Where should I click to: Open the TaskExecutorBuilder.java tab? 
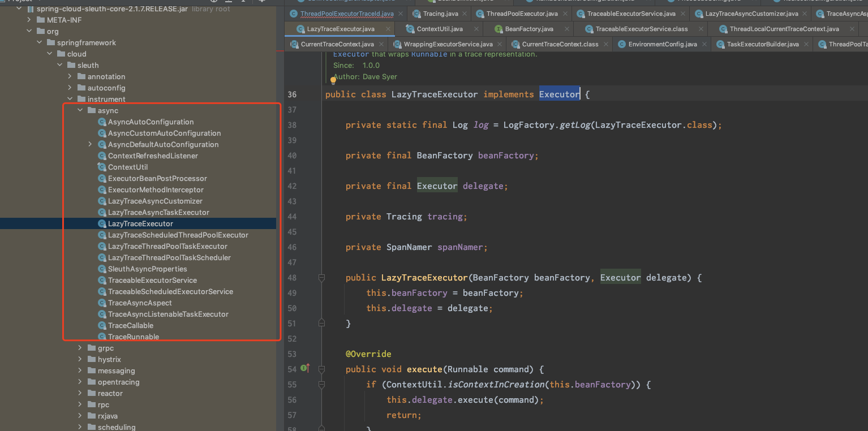(x=763, y=44)
